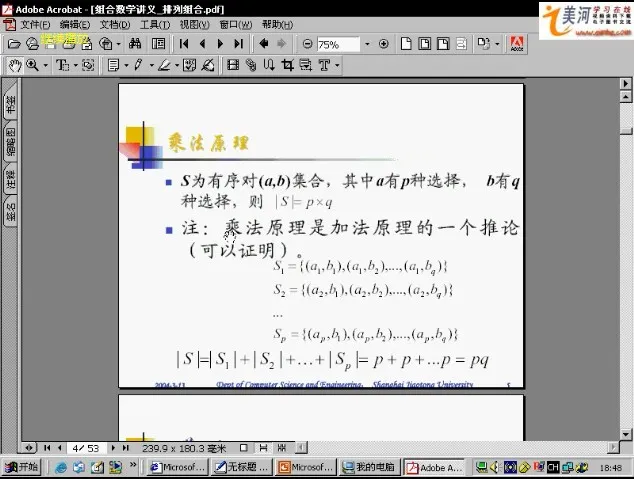This screenshot has height=479, width=634.
Task: Switch to 无标题 taskbar window
Action: tap(241, 467)
